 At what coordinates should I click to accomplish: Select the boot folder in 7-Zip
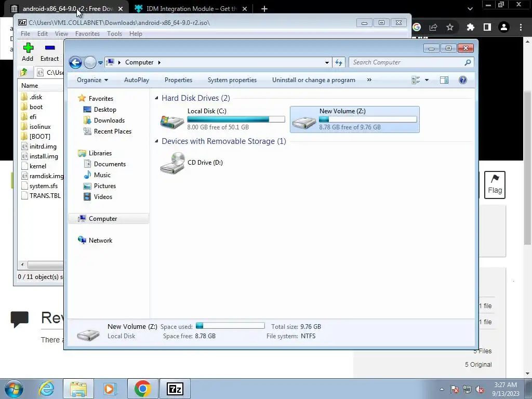tap(32, 107)
